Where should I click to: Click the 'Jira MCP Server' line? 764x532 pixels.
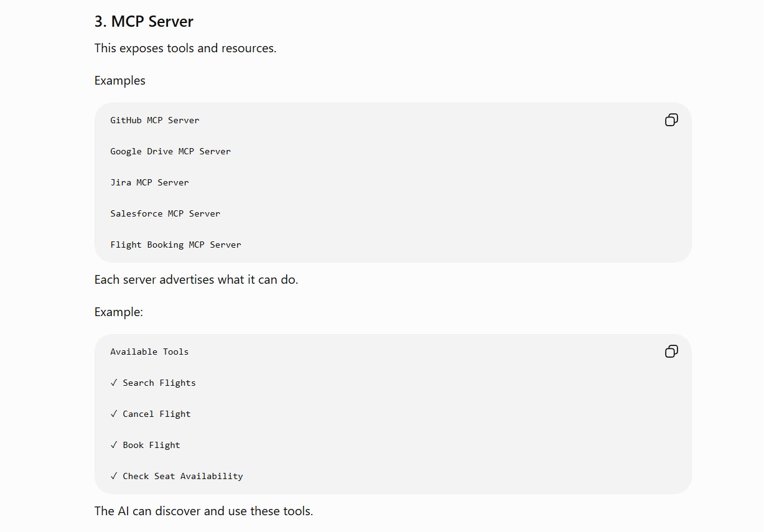click(149, 182)
